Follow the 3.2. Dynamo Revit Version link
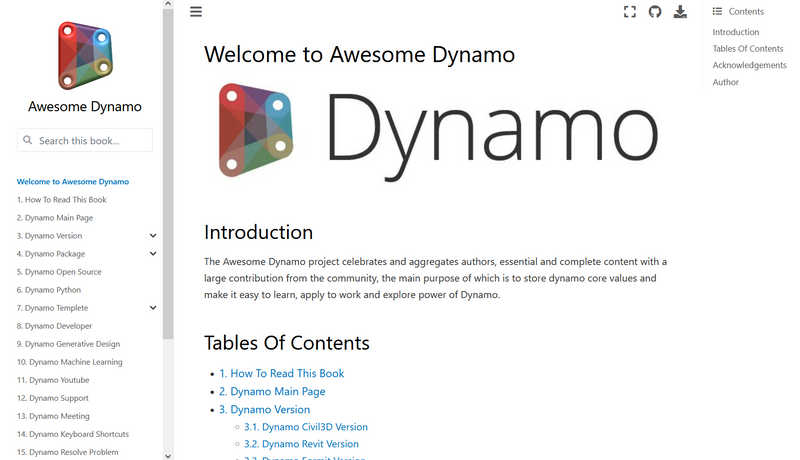This screenshot has width=800, height=460. [301, 444]
